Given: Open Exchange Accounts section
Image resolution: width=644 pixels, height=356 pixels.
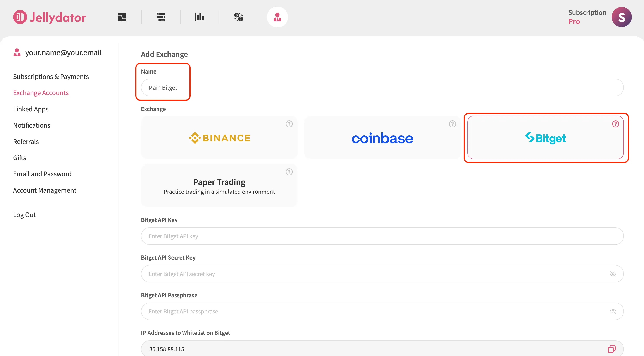Looking at the screenshot, I should pyautogui.click(x=41, y=93).
